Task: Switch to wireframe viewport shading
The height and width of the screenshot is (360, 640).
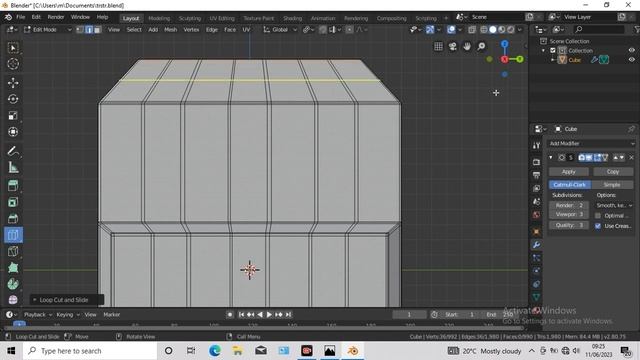Action: (484, 29)
